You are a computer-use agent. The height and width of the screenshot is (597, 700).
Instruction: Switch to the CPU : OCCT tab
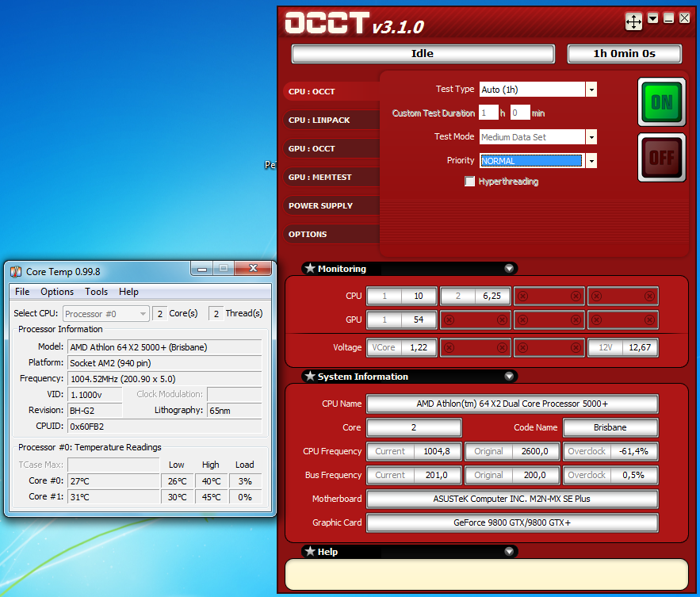[331, 91]
